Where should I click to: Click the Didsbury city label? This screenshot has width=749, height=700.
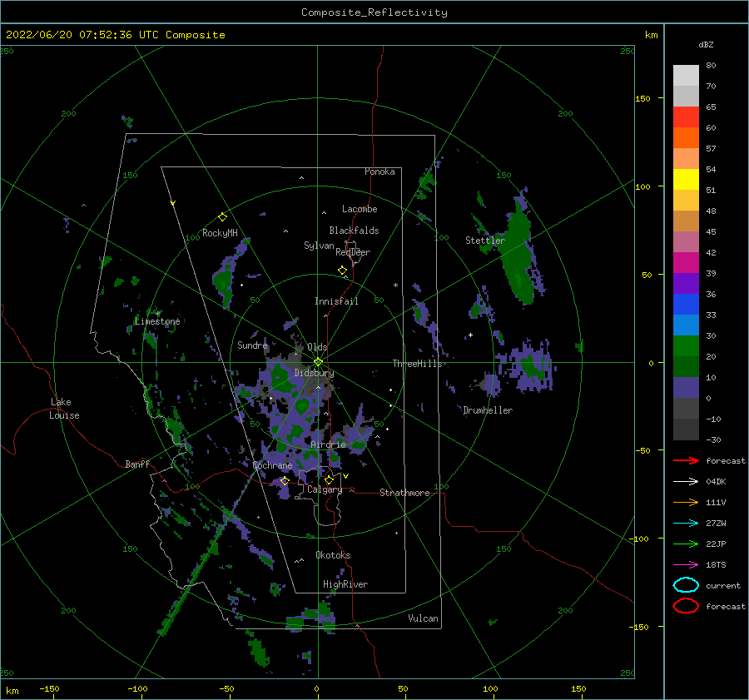pos(314,373)
